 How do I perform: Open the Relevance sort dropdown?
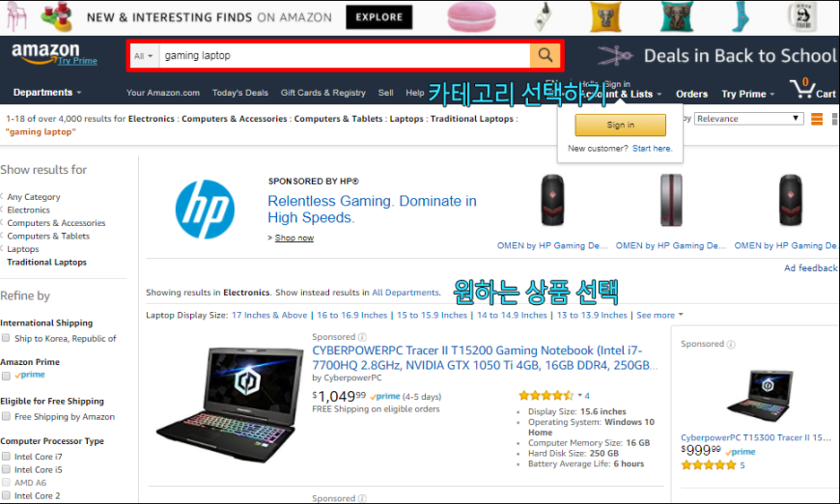(749, 119)
